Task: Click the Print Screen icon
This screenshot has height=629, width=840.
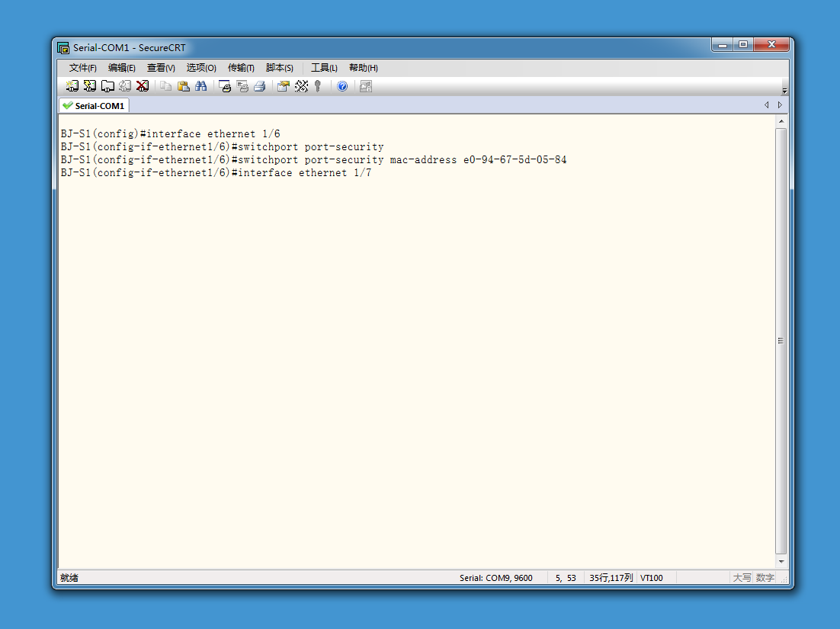Action: coord(225,86)
